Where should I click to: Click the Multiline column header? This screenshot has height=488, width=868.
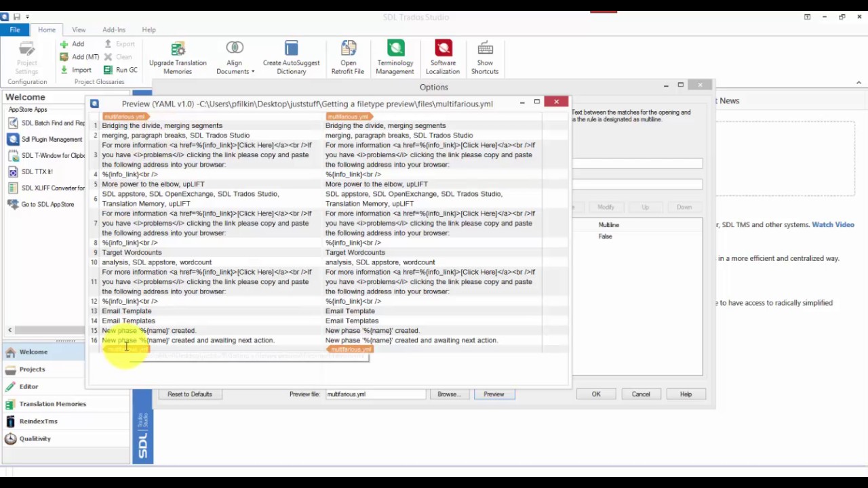coord(609,225)
